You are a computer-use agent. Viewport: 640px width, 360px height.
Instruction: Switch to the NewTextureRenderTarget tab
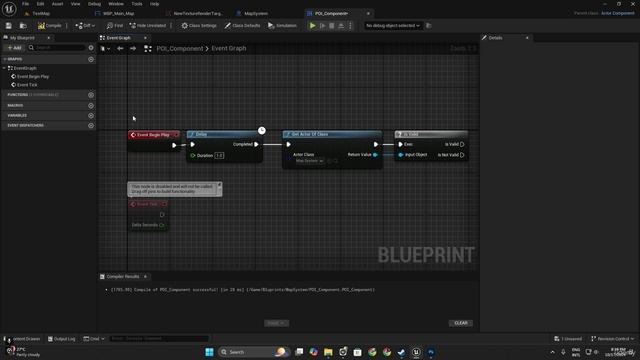click(198, 13)
